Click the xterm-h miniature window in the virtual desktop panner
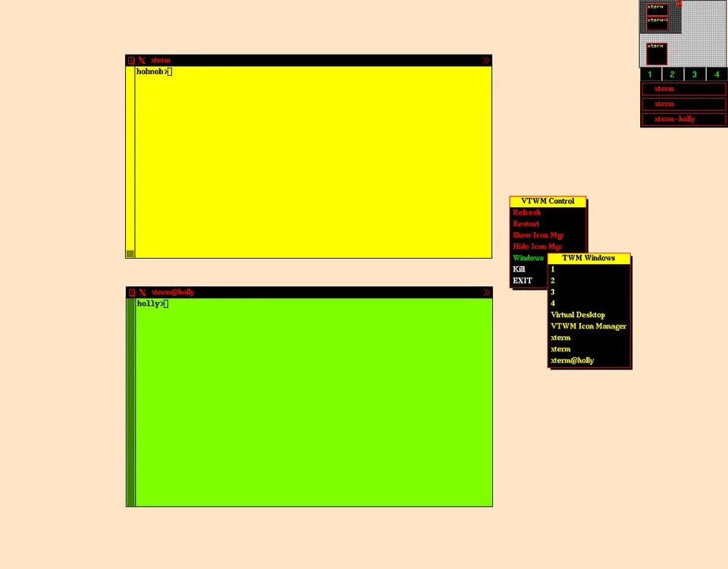 coord(657,24)
